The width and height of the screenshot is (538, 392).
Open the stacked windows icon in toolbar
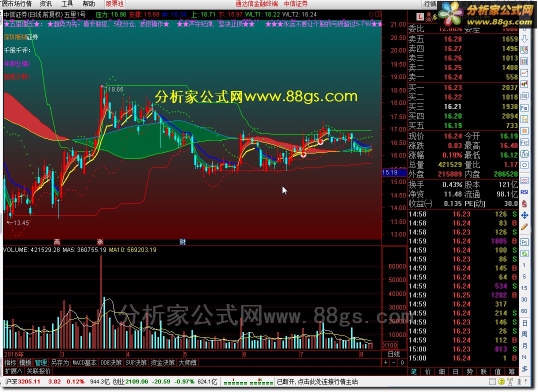click(524, 96)
